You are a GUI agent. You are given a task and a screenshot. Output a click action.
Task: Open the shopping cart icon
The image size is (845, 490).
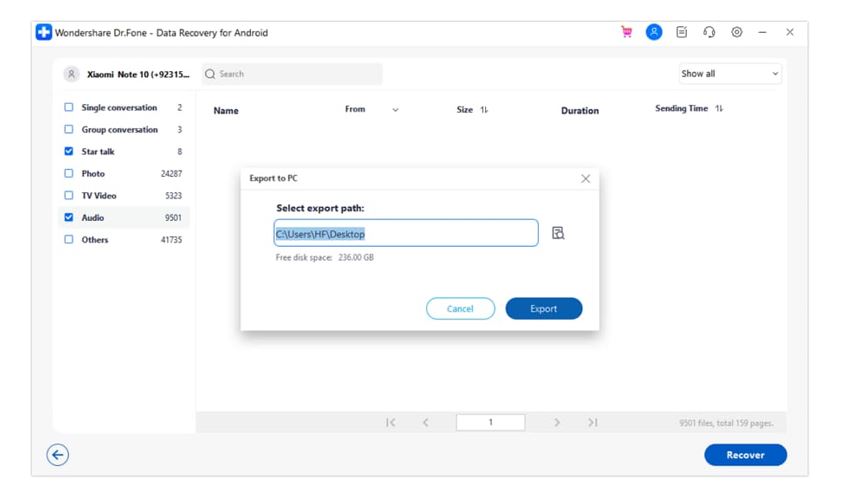click(x=626, y=32)
